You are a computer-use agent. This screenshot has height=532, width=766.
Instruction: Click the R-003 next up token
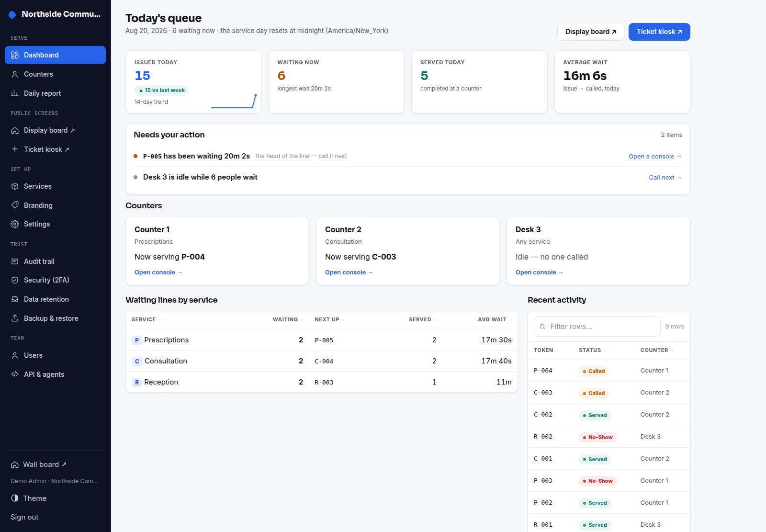tap(324, 383)
